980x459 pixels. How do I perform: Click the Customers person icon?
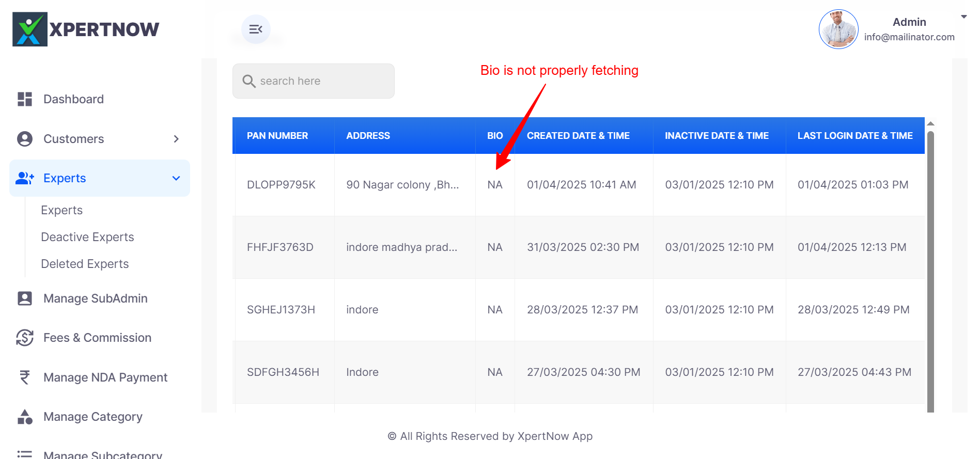[25, 139]
